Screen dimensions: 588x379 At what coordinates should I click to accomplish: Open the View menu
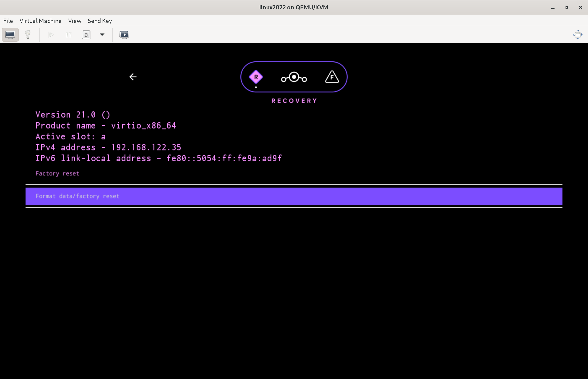pyautogui.click(x=75, y=21)
